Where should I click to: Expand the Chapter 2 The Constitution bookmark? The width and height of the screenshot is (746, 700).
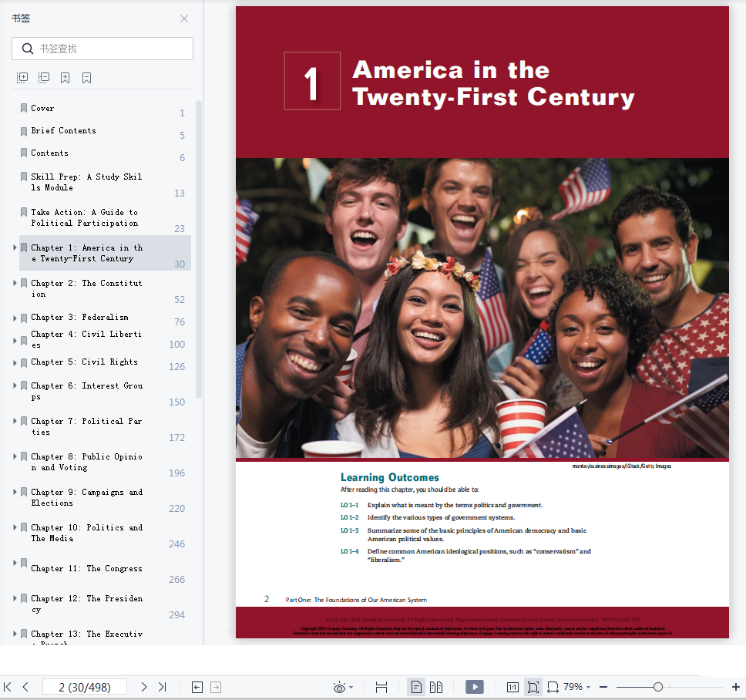pyautogui.click(x=15, y=283)
